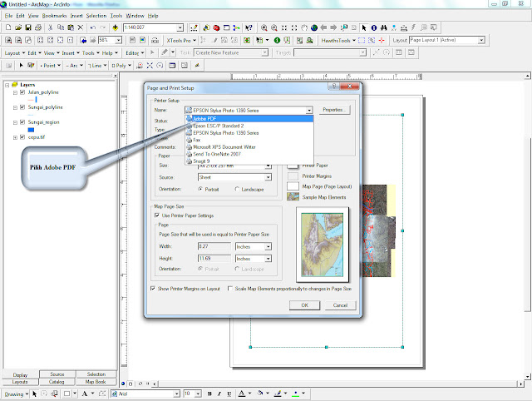Click the Delete X icon
532x401 pixels.
click(81, 27)
